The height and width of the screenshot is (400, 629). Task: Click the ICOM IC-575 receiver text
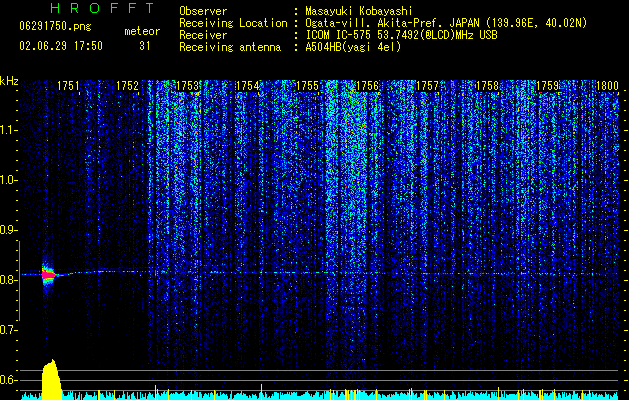pyautogui.click(x=401, y=35)
